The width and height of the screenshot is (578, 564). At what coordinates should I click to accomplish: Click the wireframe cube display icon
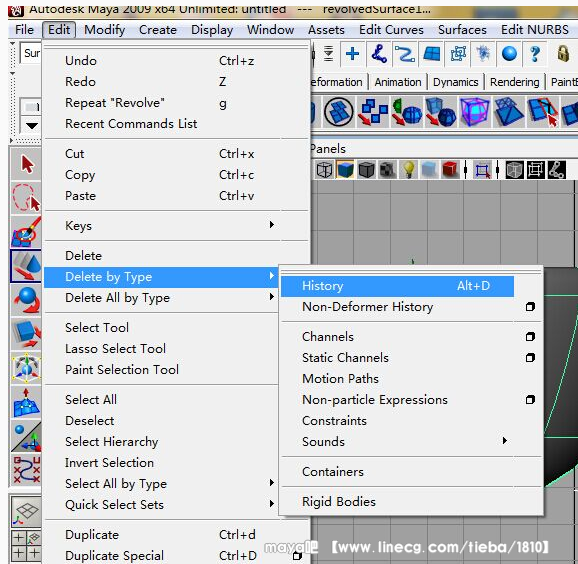pyautogui.click(x=324, y=170)
